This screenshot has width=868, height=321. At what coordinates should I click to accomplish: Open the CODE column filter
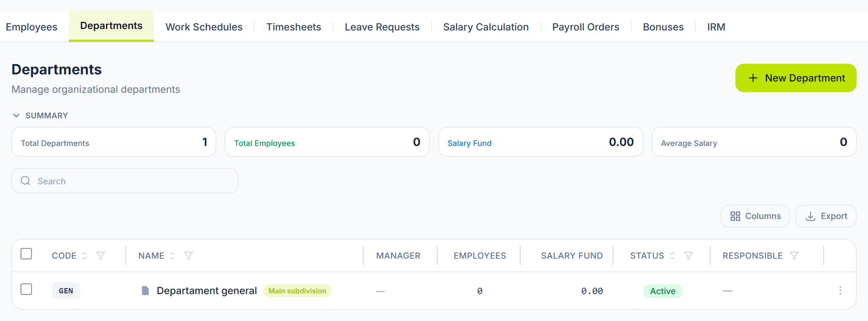(x=101, y=256)
